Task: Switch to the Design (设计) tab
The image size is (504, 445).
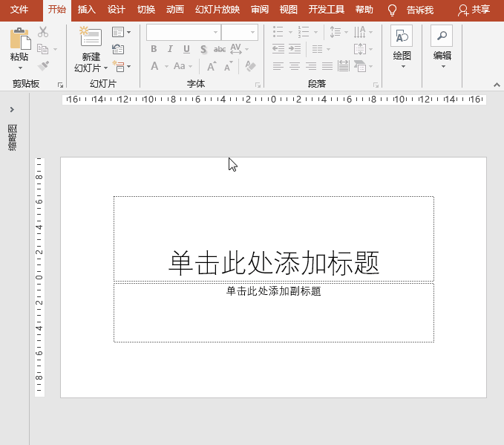Action: (x=117, y=10)
